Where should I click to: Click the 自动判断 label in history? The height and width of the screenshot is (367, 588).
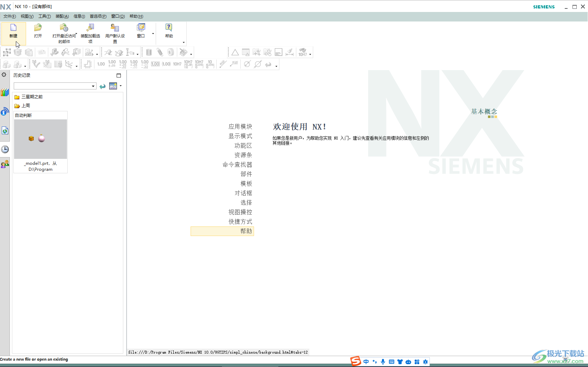click(23, 116)
